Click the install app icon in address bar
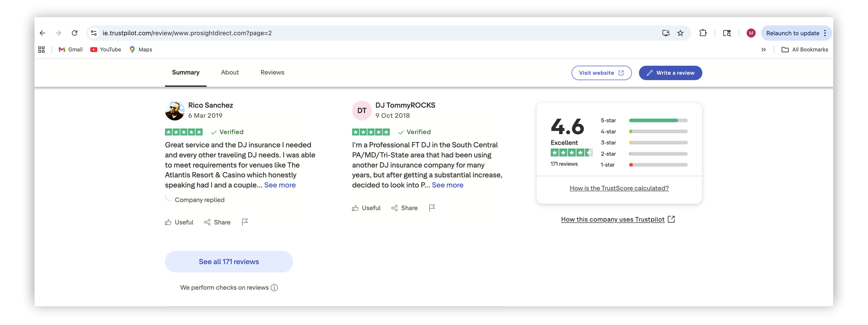This screenshot has width=868, height=325. point(666,33)
